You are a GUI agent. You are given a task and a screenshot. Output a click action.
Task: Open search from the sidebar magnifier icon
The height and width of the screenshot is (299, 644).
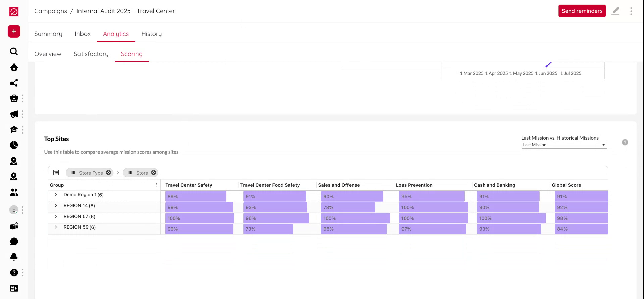pos(14,51)
